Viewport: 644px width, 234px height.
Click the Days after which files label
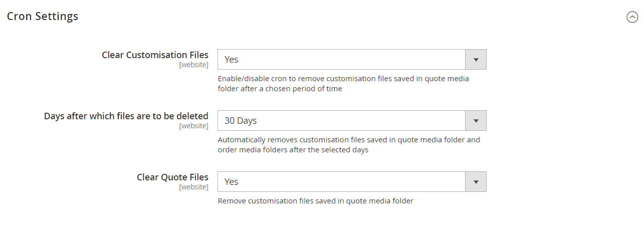coord(126,116)
